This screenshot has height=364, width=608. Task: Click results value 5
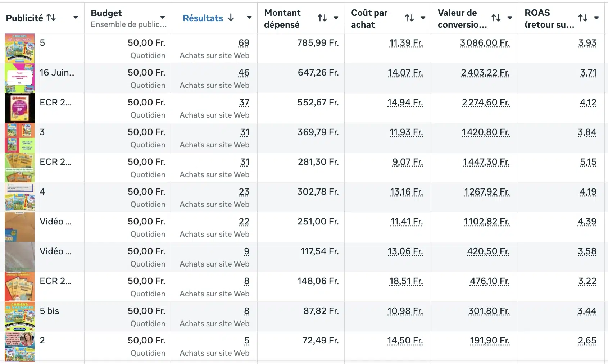tap(247, 341)
